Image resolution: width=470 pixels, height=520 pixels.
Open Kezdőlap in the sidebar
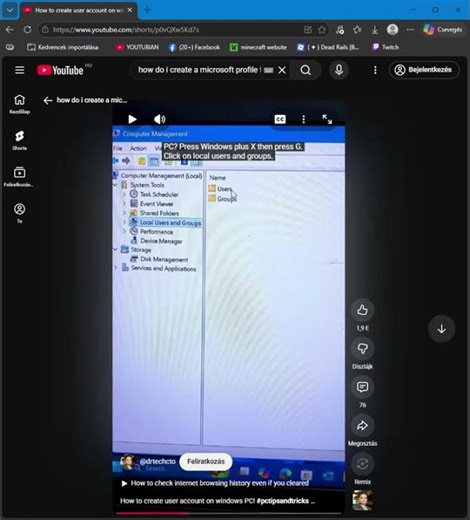point(20,104)
